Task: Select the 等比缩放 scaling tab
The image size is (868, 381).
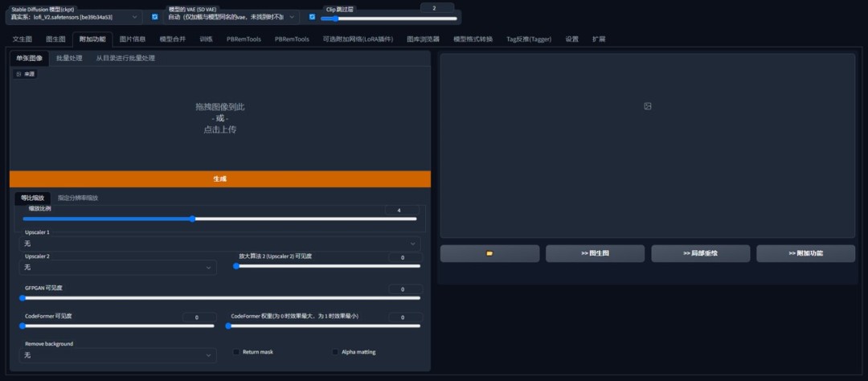Action: pyautogui.click(x=33, y=198)
